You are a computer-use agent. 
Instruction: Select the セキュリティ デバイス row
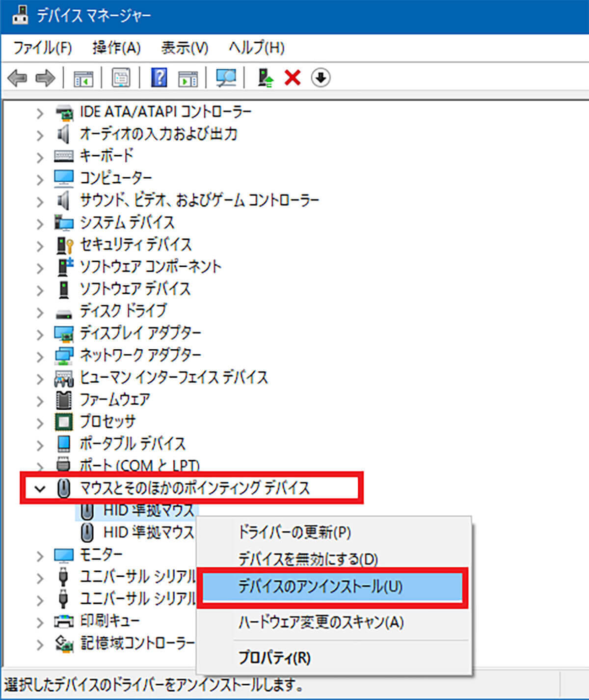click(x=135, y=245)
